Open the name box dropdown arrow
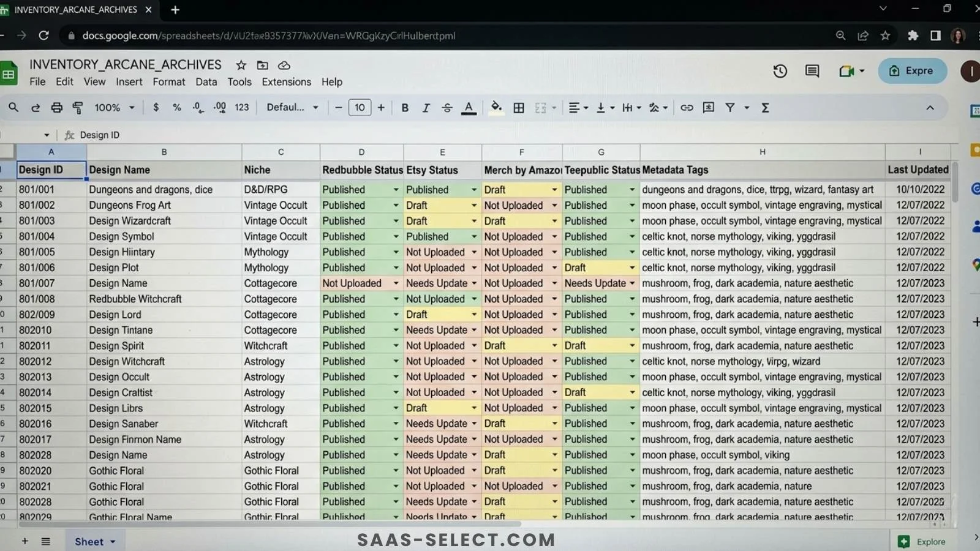The image size is (980, 551). pos(47,135)
